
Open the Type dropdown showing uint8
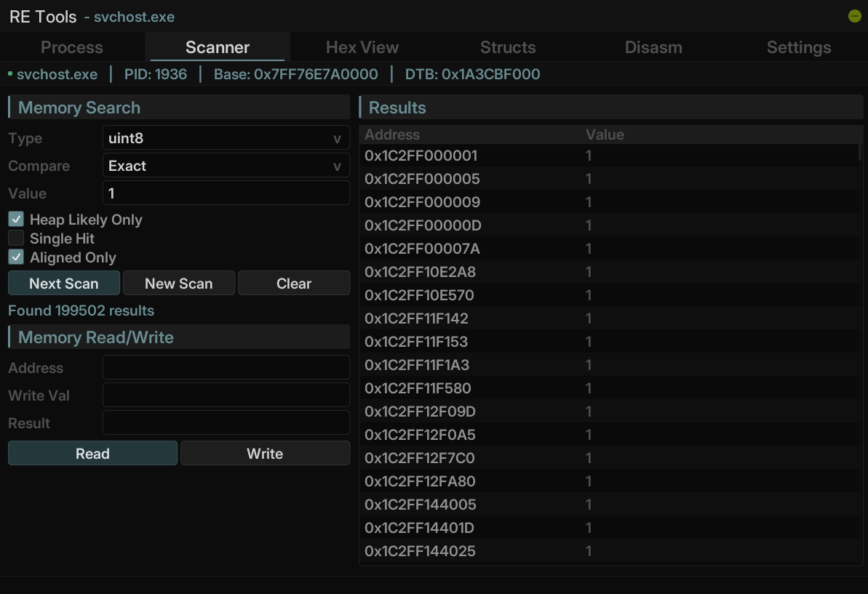tap(226, 138)
